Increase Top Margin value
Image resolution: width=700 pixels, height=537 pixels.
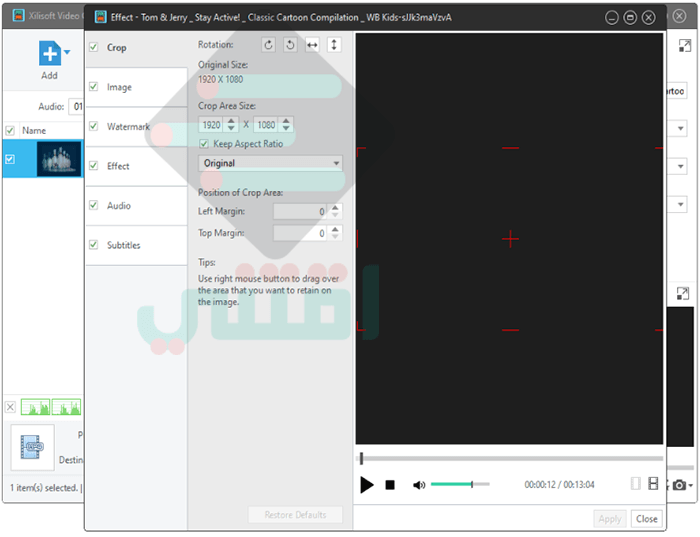tap(335, 229)
